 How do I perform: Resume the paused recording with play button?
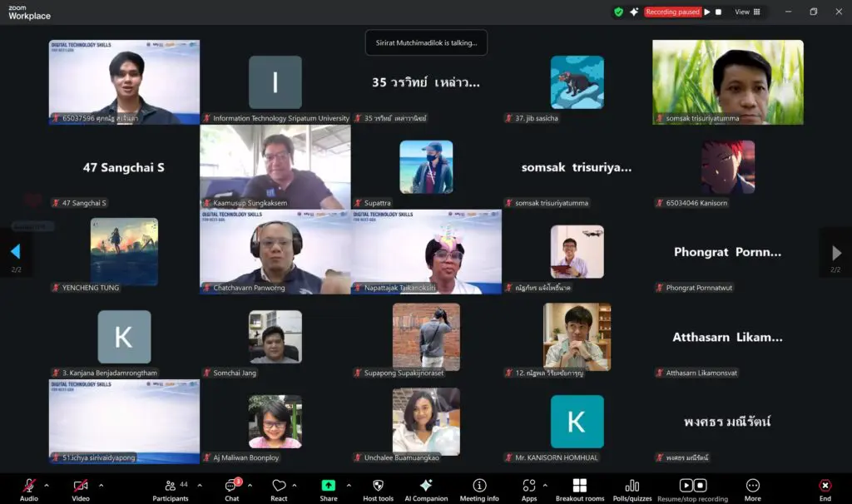[707, 12]
